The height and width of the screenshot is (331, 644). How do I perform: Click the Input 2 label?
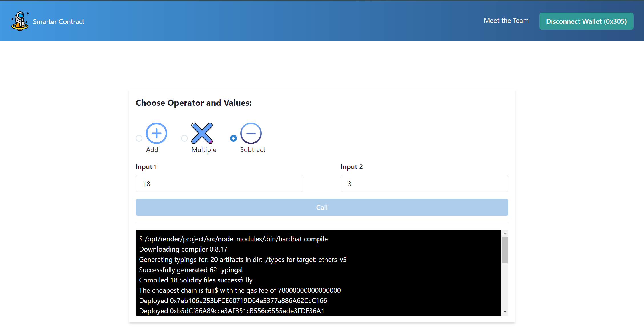tap(351, 167)
